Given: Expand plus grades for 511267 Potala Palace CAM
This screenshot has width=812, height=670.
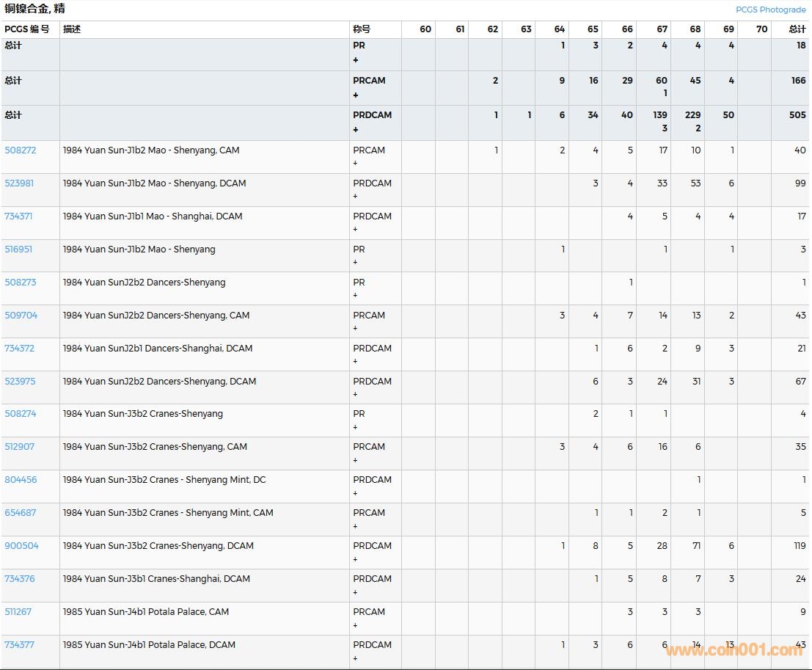Looking at the screenshot, I should pos(356,625).
